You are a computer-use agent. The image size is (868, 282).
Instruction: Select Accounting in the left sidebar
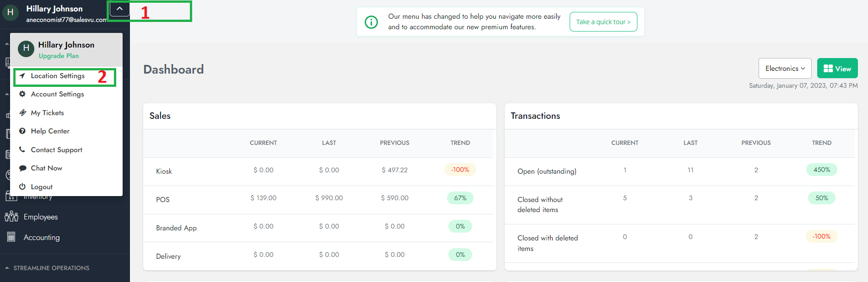(42, 237)
